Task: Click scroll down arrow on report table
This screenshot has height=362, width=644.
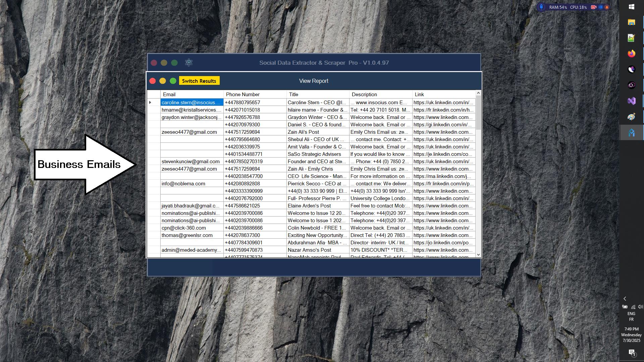Action: pyautogui.click(x=478, y=255)
